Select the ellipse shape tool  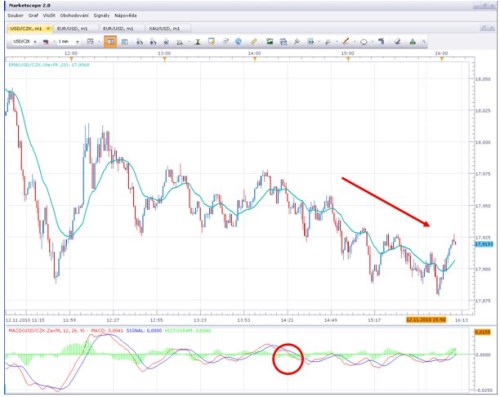click(364, 42)
